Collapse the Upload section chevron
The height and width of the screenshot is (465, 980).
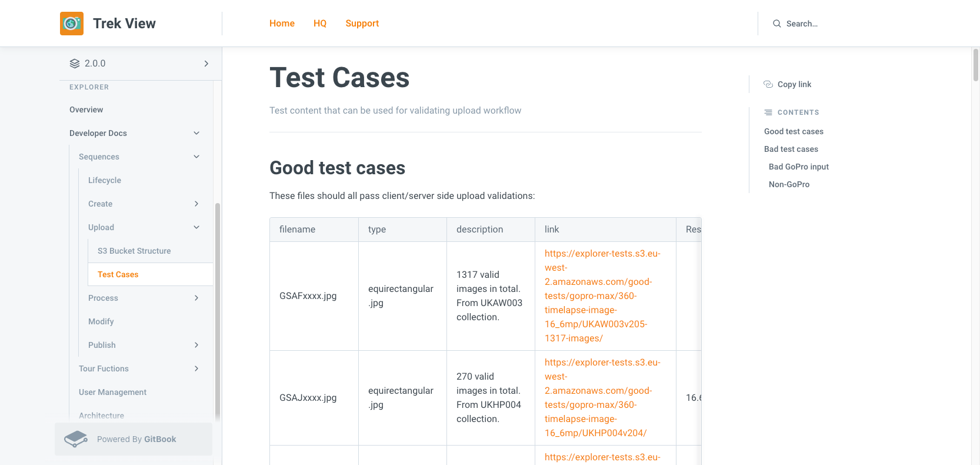[x=196, y=227]
